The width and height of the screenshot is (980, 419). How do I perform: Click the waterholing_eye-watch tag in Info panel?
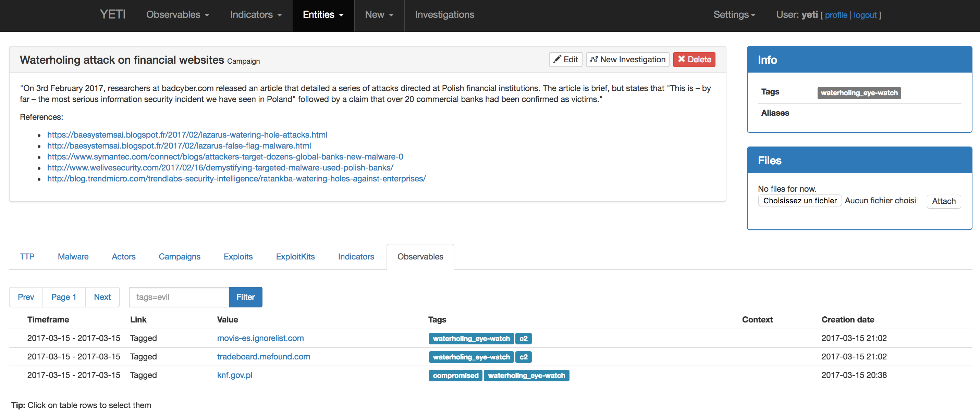[859, 93]
